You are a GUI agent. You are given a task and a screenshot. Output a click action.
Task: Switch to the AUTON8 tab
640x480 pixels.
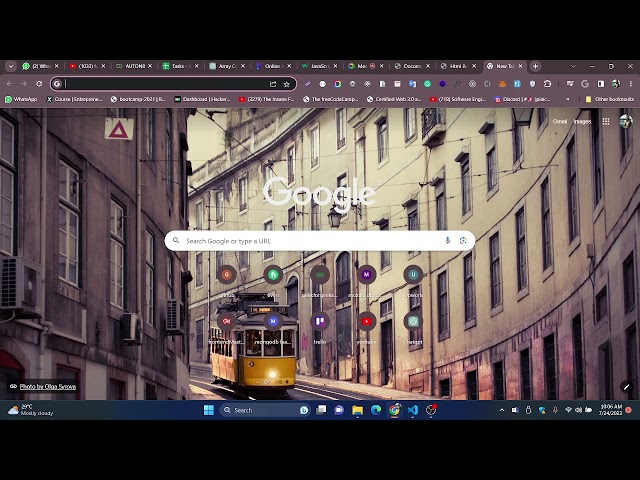coord(133,66)
